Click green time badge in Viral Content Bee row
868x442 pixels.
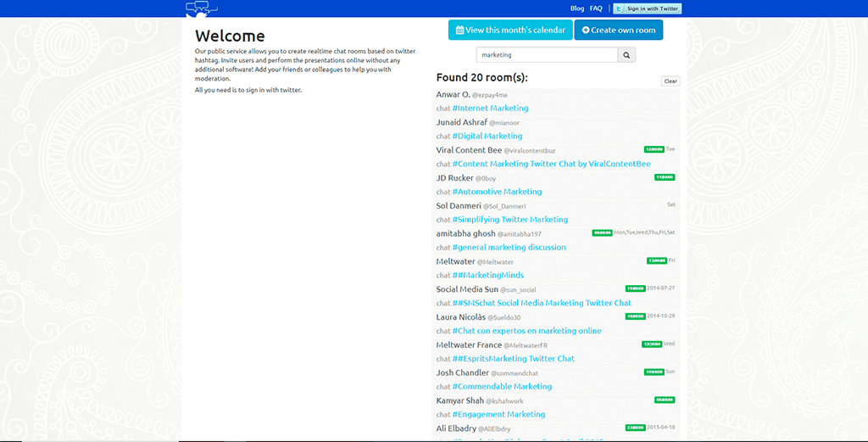(654, 149)
